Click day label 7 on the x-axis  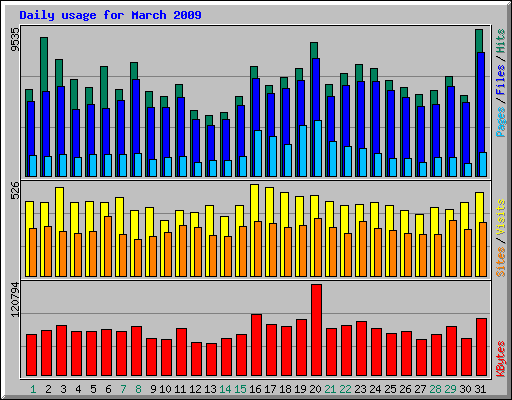(123, 389)
